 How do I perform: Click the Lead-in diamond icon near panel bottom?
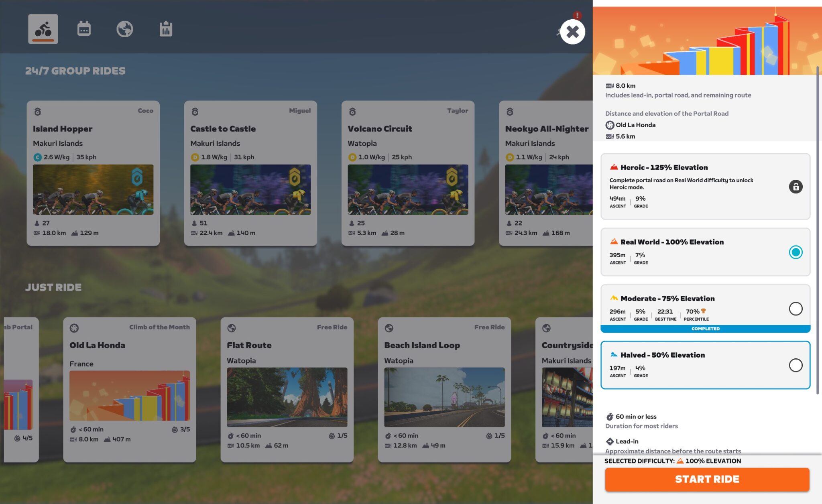click(x=609, y=441)
